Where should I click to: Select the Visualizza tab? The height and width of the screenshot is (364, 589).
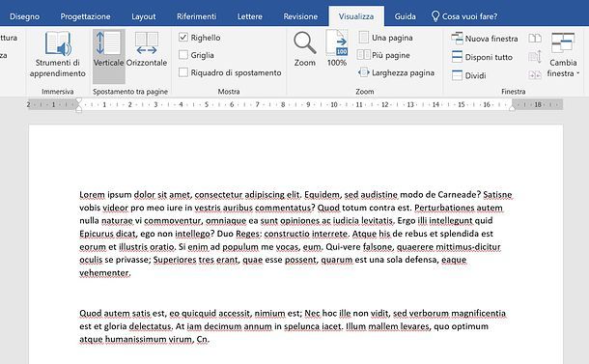click(356, 16)
